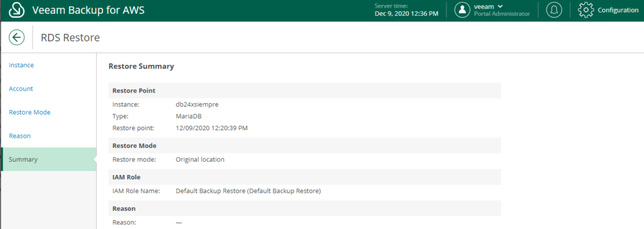The width and height of the screenshot is (644, 229).
Task: Click the Restore point: field label
Action: tap(133, 128)
